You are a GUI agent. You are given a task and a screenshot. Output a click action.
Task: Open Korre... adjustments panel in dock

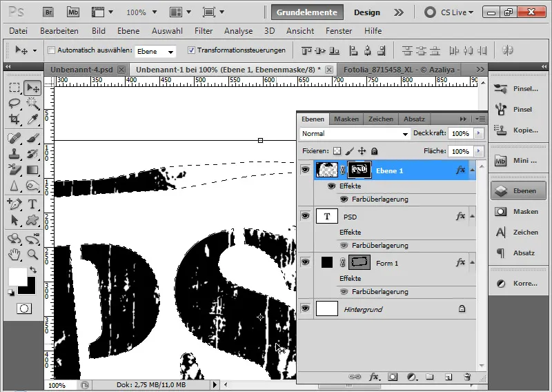[x=518, y=284]
